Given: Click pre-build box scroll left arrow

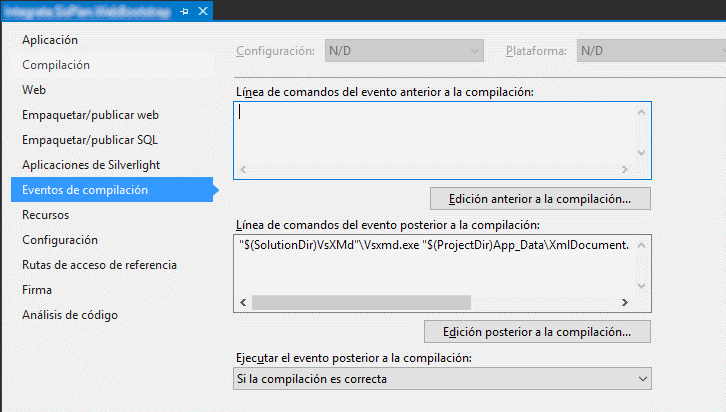Looking at the screenshot, I should pos(243,170).
